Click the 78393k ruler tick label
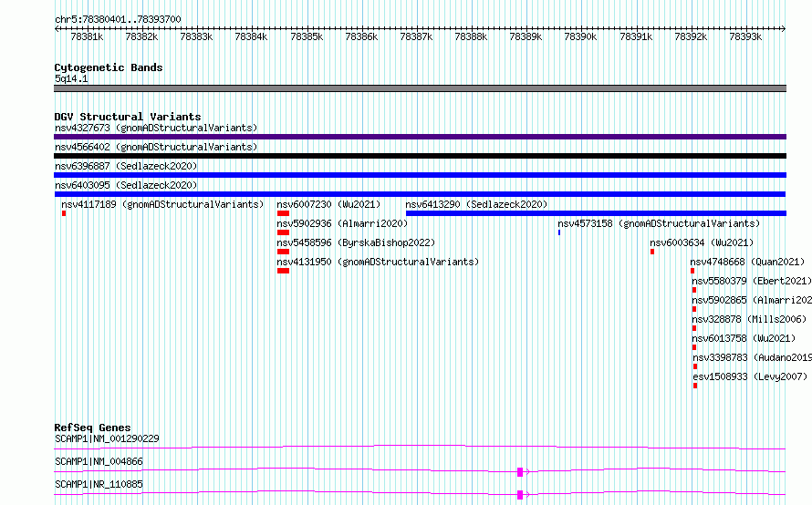Viewport: 812px width, 505px height. pos(745,36)
